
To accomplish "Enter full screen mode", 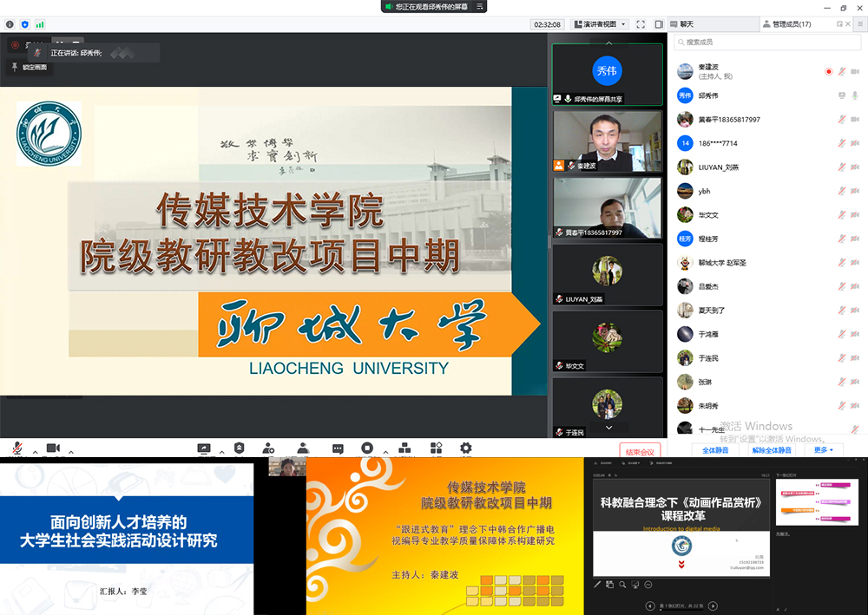I will (641, 24).
